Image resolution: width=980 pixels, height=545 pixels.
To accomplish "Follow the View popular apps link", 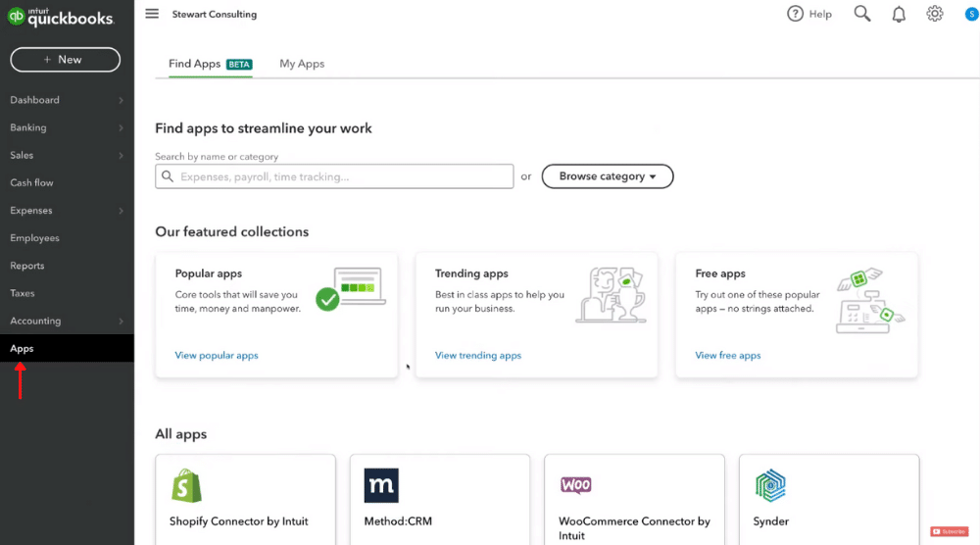I will [217, 355].
